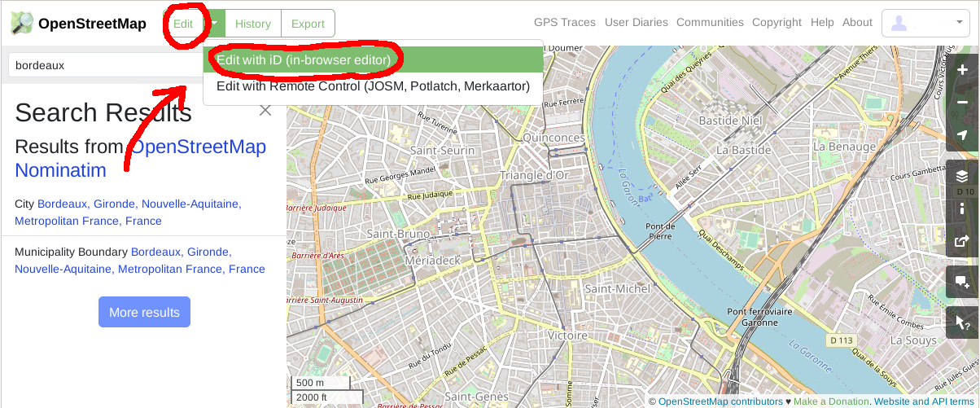Screen dimensions: 980x408
Task: Click the bordeaux search field
Action: (104, 64)
